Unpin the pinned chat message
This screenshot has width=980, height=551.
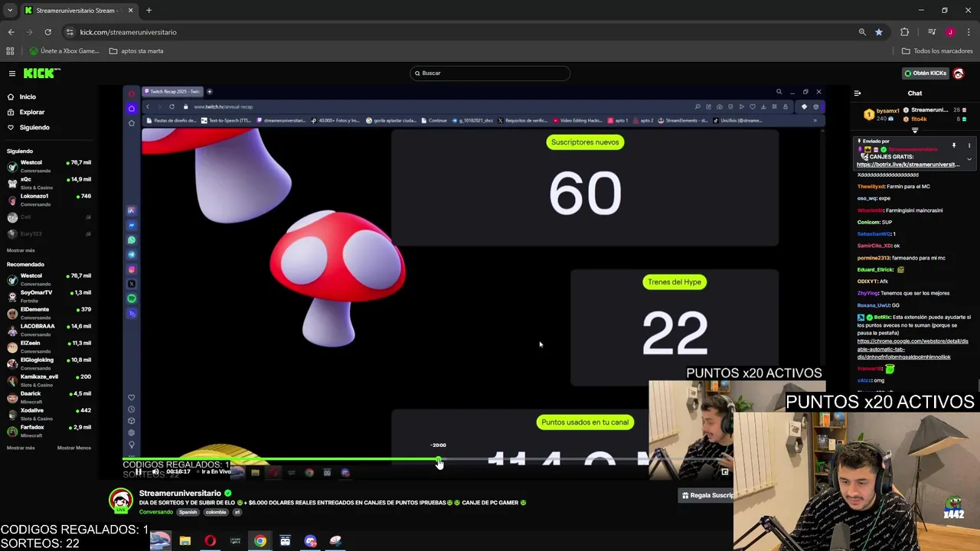[x=954, y=145]
